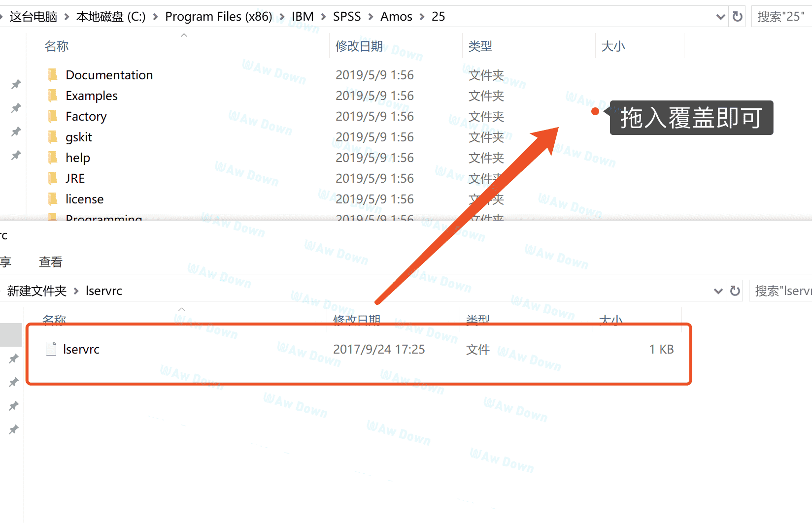This screenshot has width=812, height=523.
Task: Select the gskit folder icon
Action: 53,137
